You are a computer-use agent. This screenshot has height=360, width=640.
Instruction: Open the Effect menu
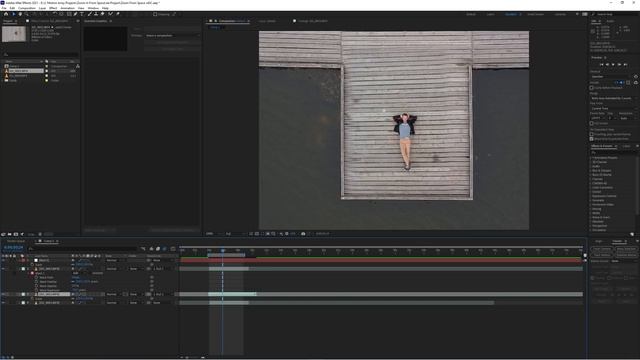click(53, 8)
